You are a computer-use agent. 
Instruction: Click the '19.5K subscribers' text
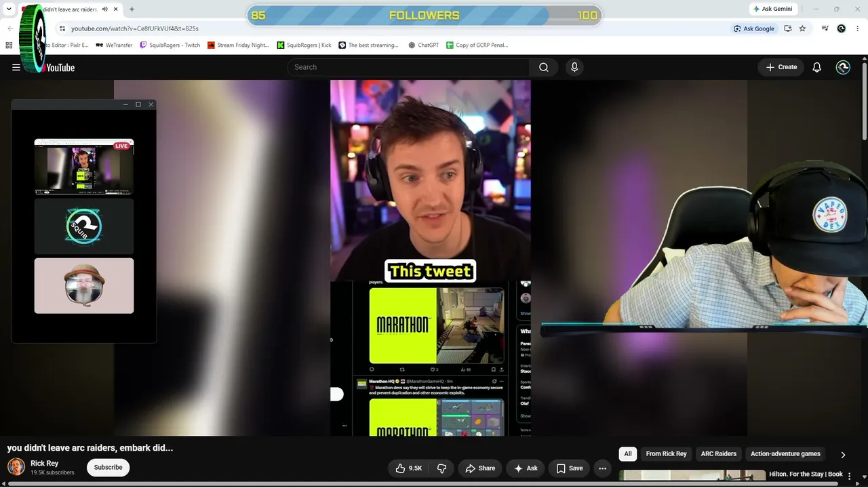(x=52, y=473)
